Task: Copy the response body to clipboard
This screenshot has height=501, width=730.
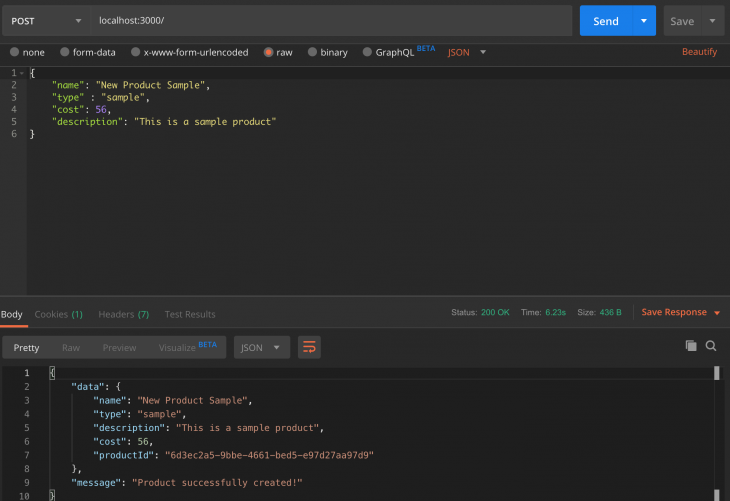Action: (691, 345)
